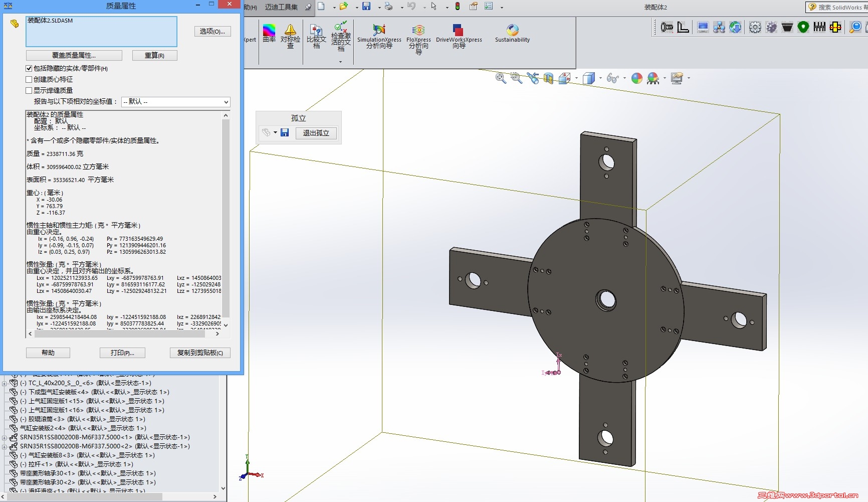This screenshot has height=502, width=868.
Task: Open the coordinate system default dropdown
Action: pos(175,102)
